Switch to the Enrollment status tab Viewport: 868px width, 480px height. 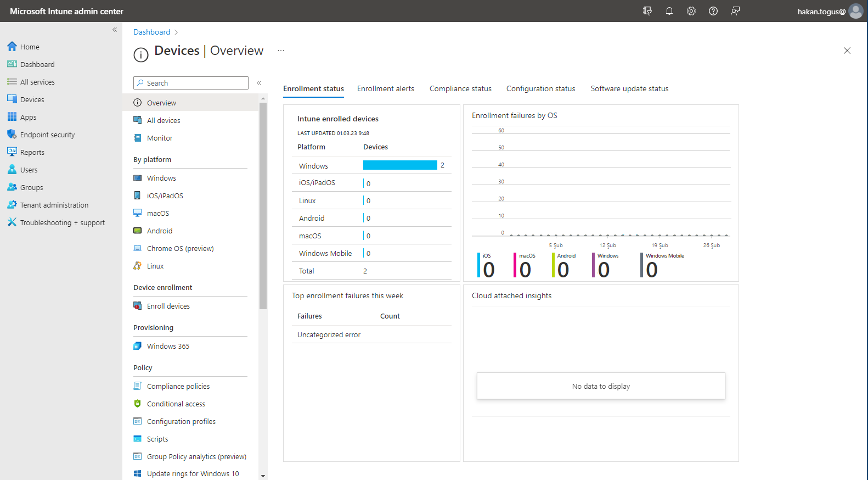pyautogui.click(x=313, y=88)
